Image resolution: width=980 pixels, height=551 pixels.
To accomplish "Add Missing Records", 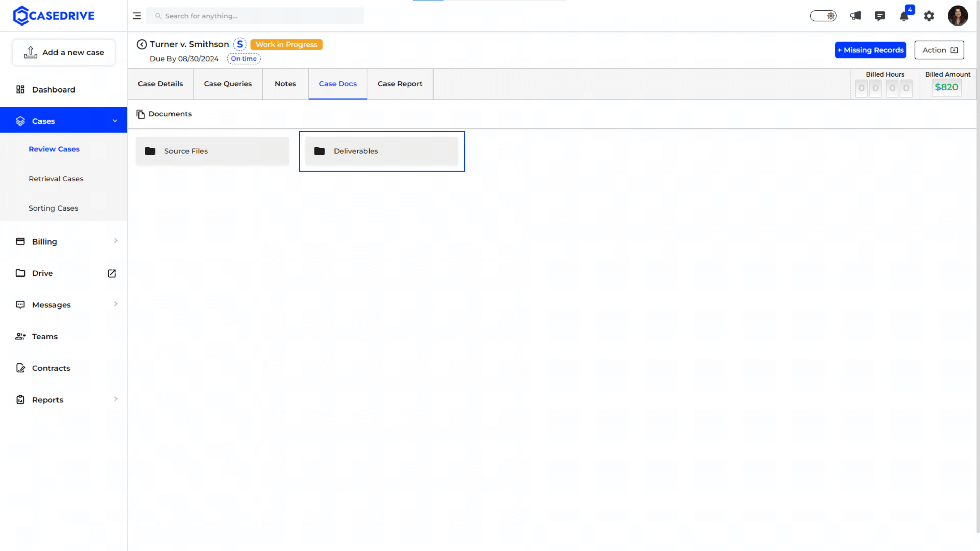I will [x=870, y=50].
